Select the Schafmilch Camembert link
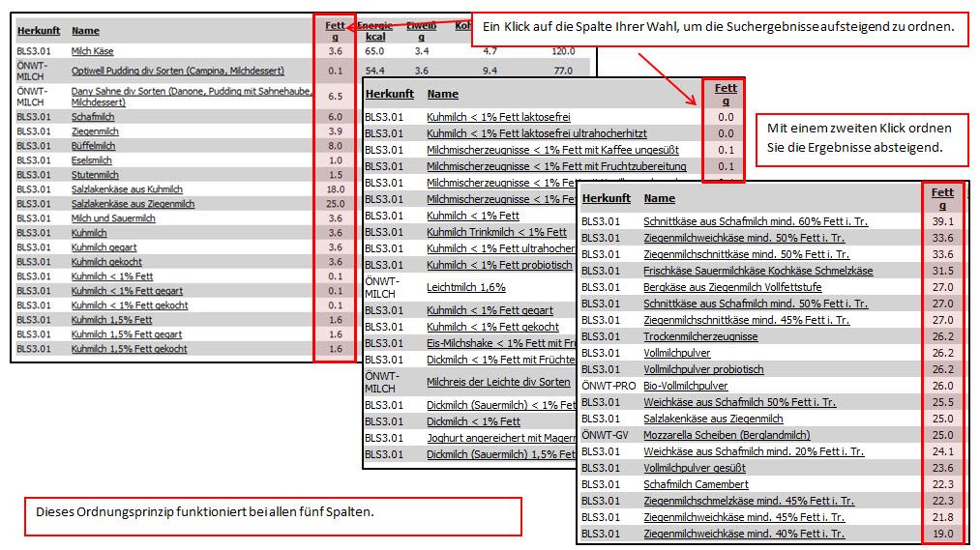 point(696,484)
